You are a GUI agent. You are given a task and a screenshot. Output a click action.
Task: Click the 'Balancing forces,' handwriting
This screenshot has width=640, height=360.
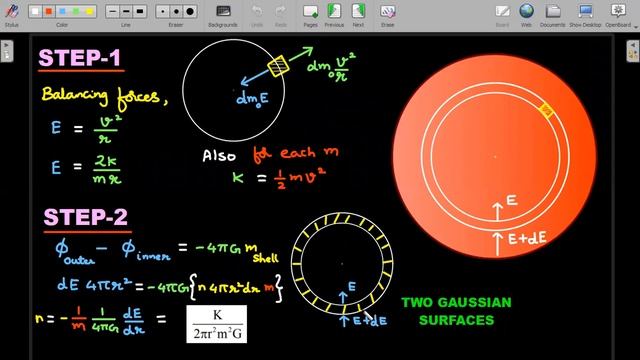(x=104, y=98)
